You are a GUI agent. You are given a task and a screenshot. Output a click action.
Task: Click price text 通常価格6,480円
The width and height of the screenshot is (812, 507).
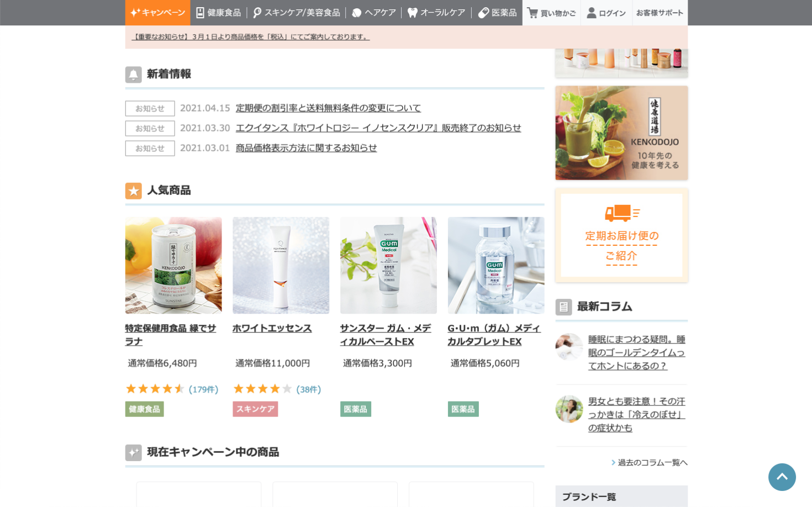162,363
